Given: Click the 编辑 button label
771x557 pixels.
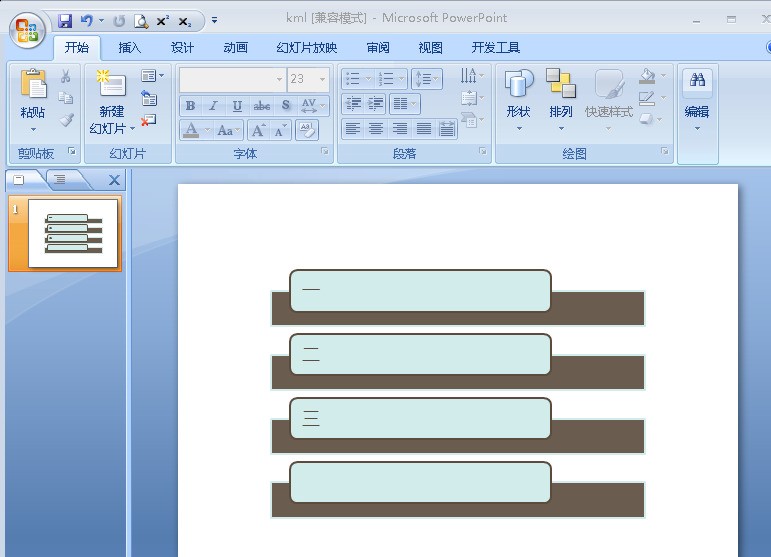Looking at the screenshot, I should pos(697,112).
